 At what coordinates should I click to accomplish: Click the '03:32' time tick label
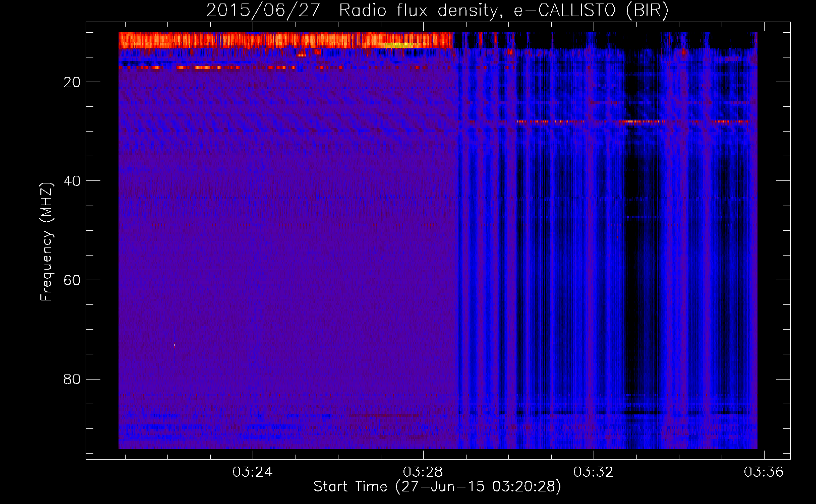(x=593, y=472)
